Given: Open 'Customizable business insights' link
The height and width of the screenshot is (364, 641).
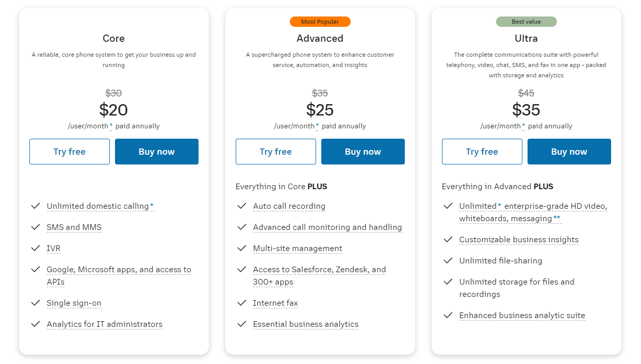Looking at the screenshot, I should pyautogui.click(x=519, y=240).
